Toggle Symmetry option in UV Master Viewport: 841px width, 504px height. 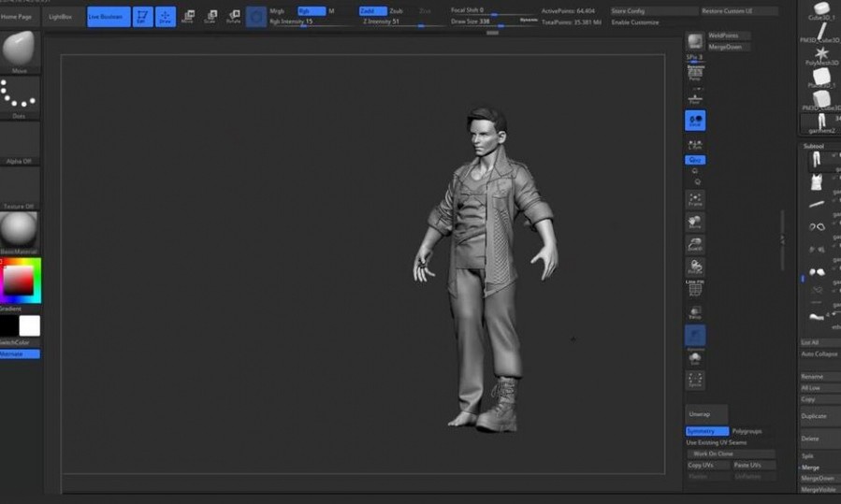pyautogui.click(x=707, y=431)
